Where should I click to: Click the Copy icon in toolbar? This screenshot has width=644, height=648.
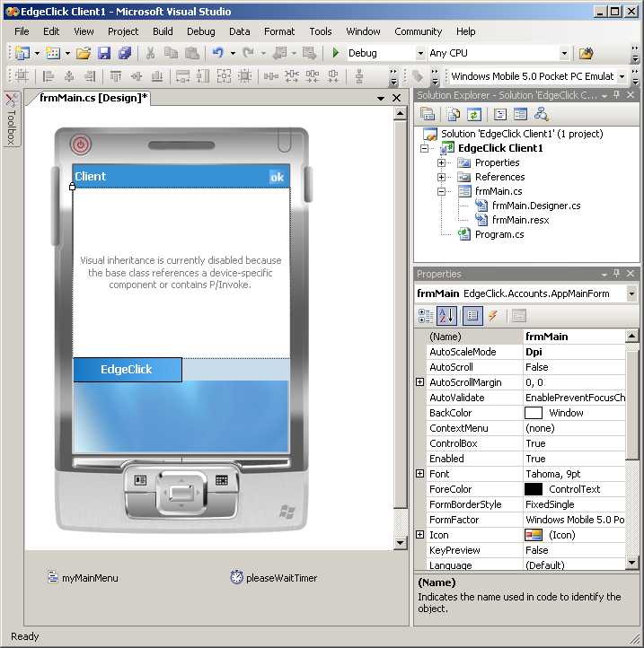coord(171,53)
